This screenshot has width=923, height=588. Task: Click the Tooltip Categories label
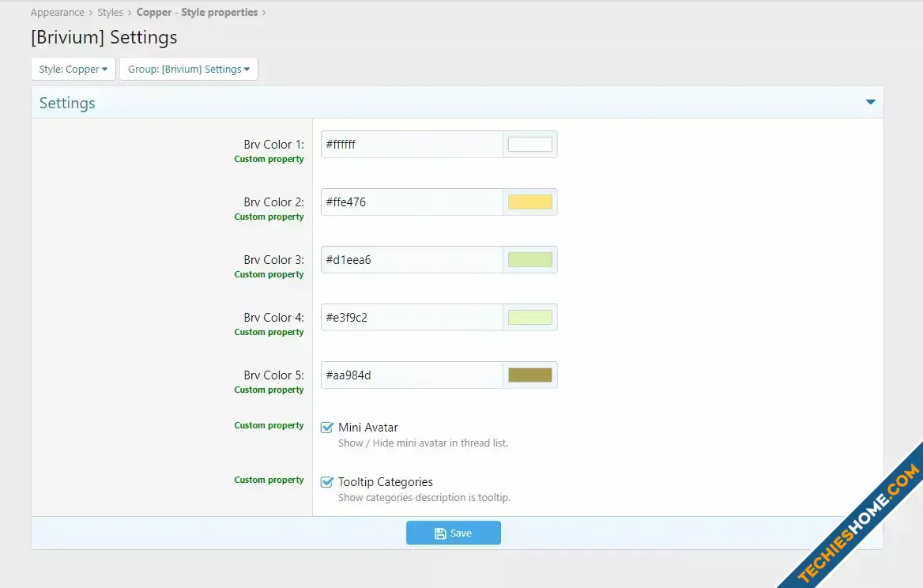(386, 482)
